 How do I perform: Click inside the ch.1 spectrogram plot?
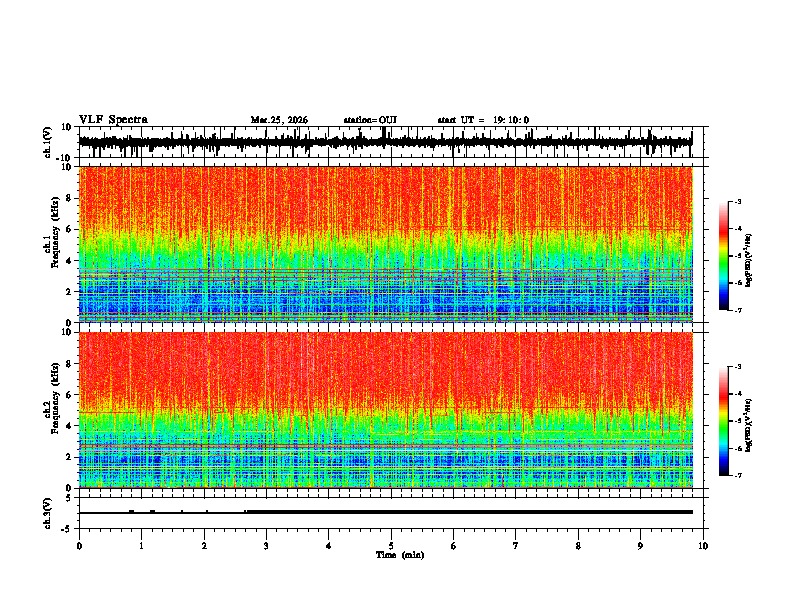pyautogui.click(x=393, y=244)
